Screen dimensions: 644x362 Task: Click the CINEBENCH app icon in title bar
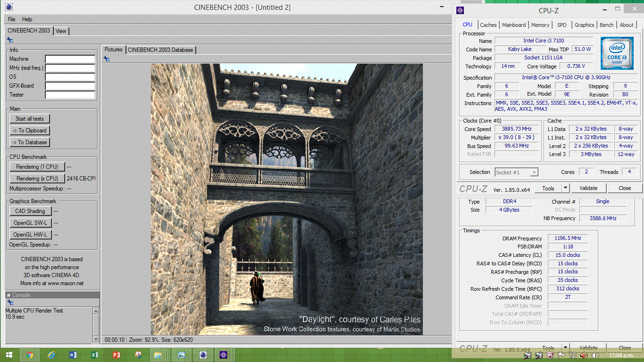(9, 8)
